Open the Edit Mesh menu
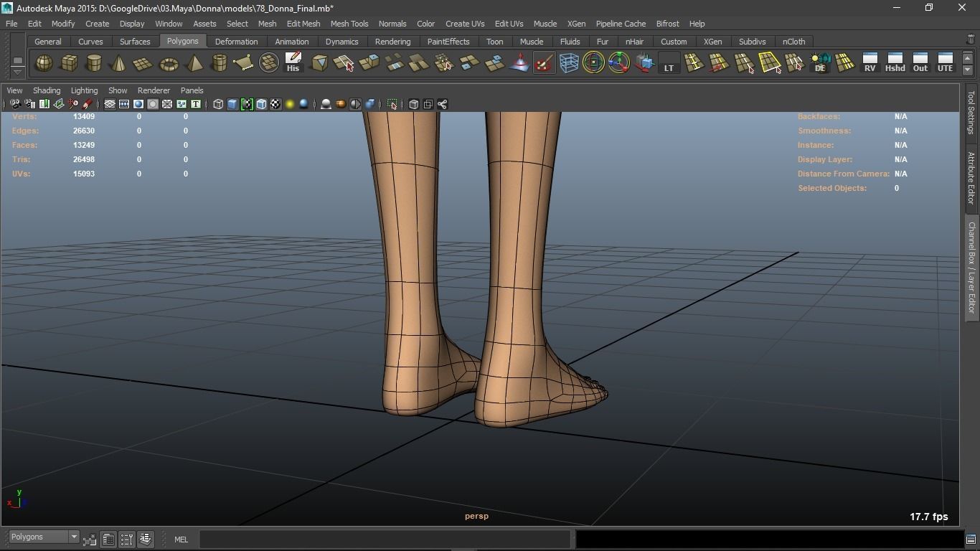 pyautogui.click(x=303, y=24)
